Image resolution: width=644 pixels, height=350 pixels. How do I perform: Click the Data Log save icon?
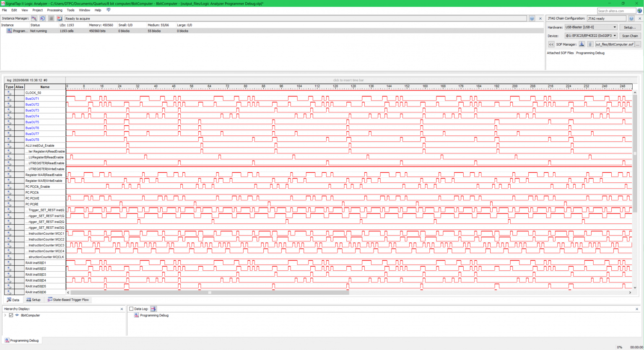pyautogui.click(x=153, y=309)
